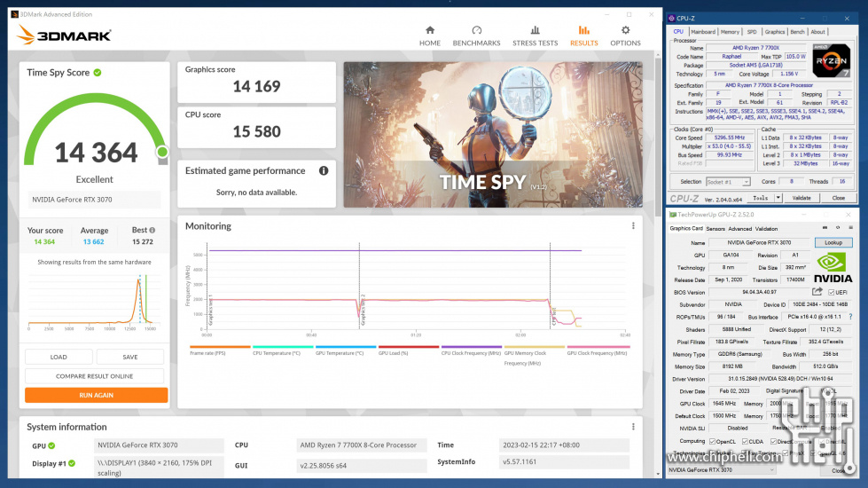Viewport: 868px width, 488px height.
Task: Click the 3DMark logo
Action: tap(64, 35)
